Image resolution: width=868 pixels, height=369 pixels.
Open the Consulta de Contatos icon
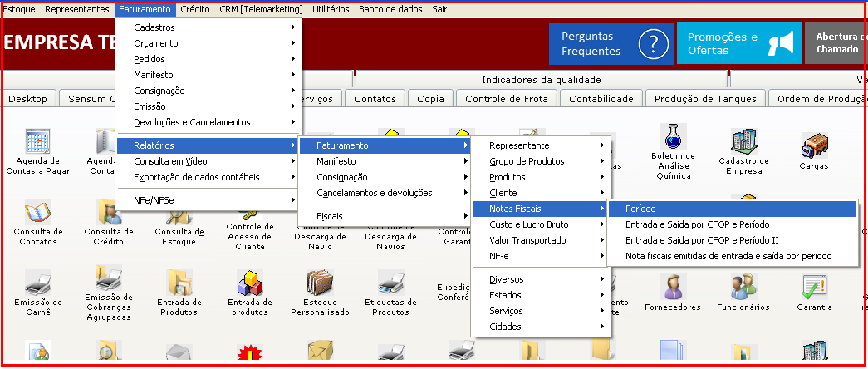pos(38,212)
